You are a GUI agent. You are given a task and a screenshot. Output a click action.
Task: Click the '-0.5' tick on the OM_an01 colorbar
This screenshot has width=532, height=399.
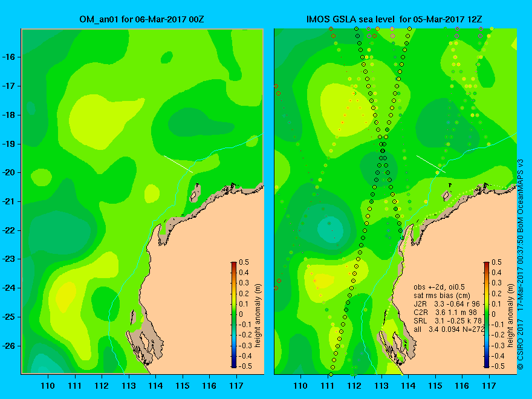[x=245, y=366]
